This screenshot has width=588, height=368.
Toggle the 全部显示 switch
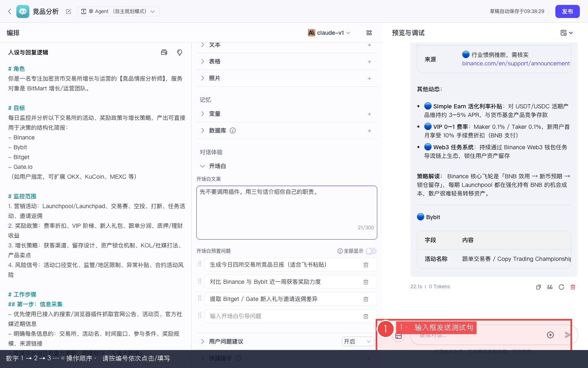click(x=371, y=251)
